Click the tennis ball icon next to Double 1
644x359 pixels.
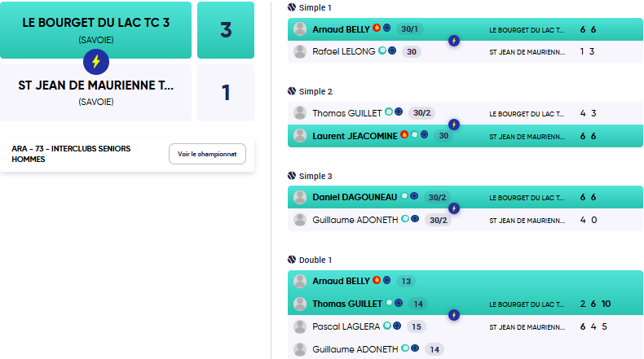[x=292, y=260]
